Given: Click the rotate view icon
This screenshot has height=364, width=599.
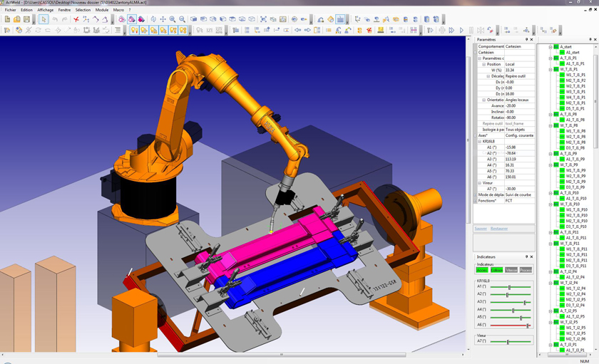Looking at the screenshot, I should click(153, 19).
